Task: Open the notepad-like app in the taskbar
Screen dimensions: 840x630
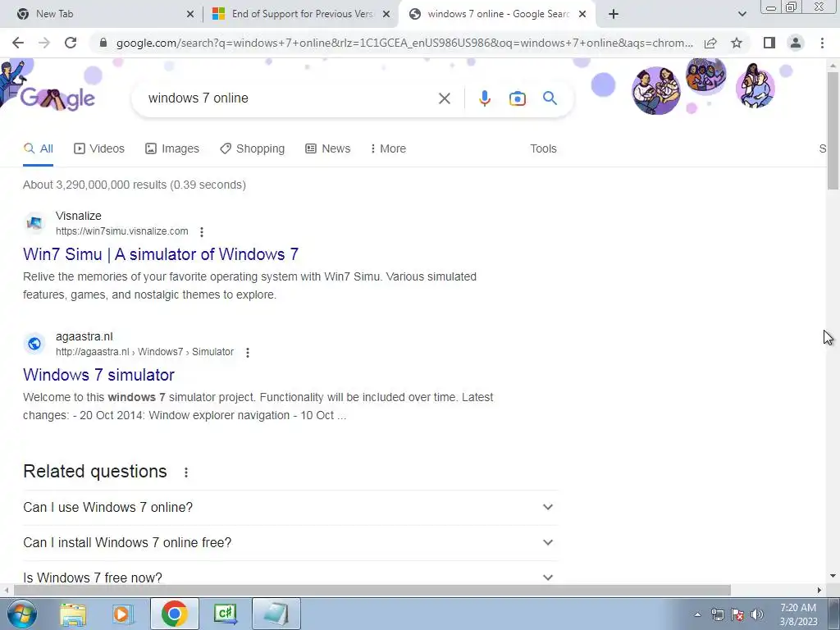Action: point(277,614)
